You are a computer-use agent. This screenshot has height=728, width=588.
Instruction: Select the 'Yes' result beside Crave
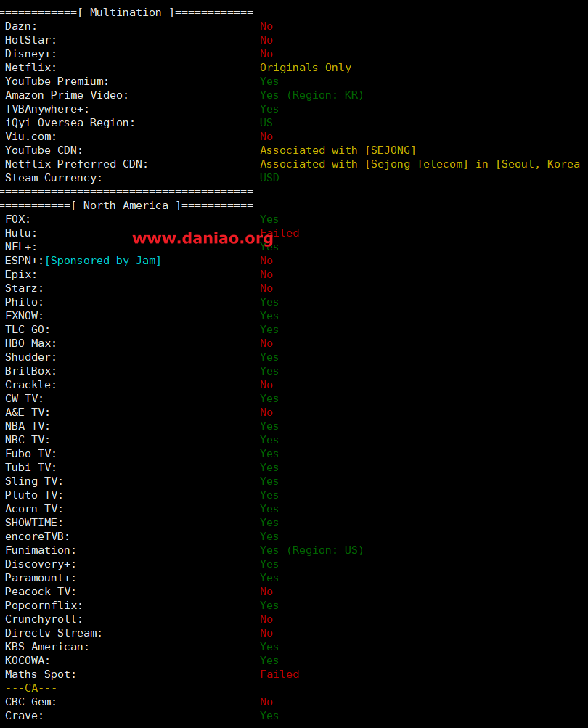(269, 716)
